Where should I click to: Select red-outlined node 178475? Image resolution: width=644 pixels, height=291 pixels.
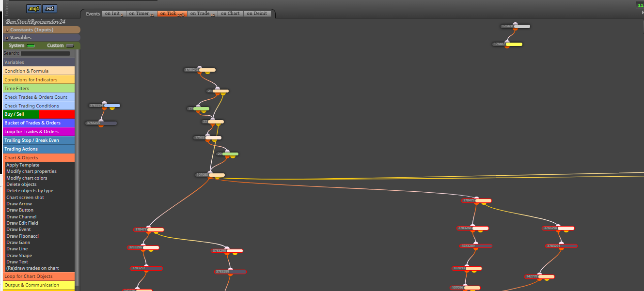tap(477, 200)
